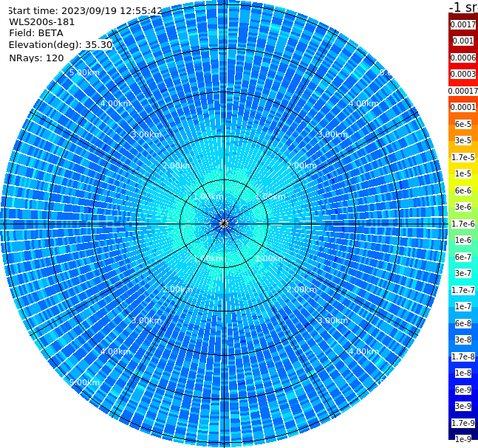This screenshot has width=478, height=448.
Task: Select the 6e-8 colorbar tick label
Action: click(x=463, y=323)
